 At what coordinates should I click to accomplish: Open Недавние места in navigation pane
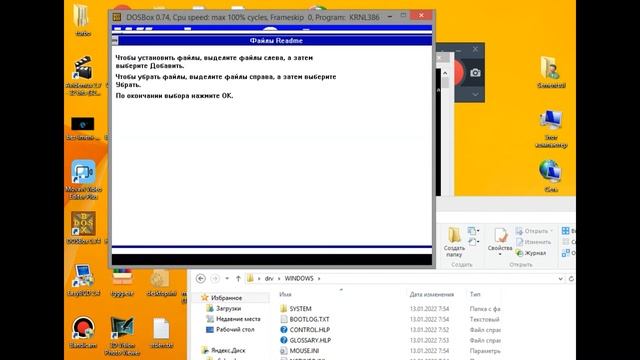[x=233, y=319]
